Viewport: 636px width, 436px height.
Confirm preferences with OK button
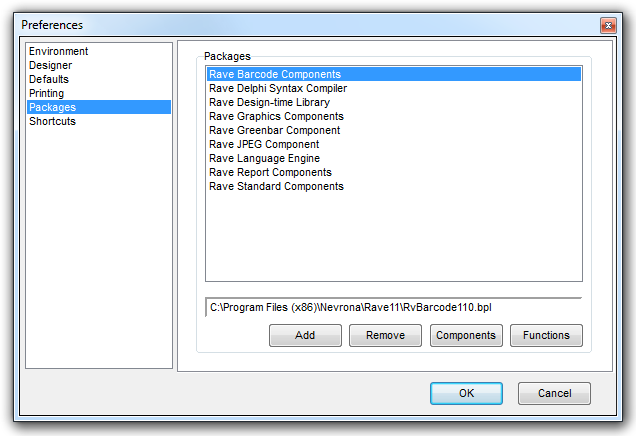[466, 393]
